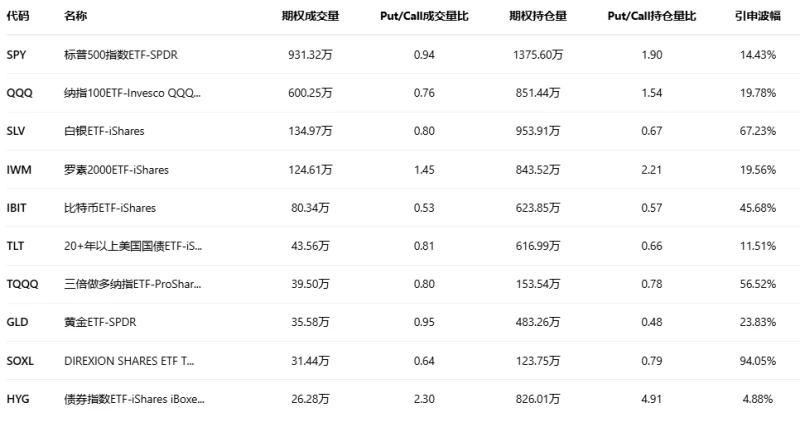Open the IWM ticker row
Screen dimensions: 800x422
(18, 170)
